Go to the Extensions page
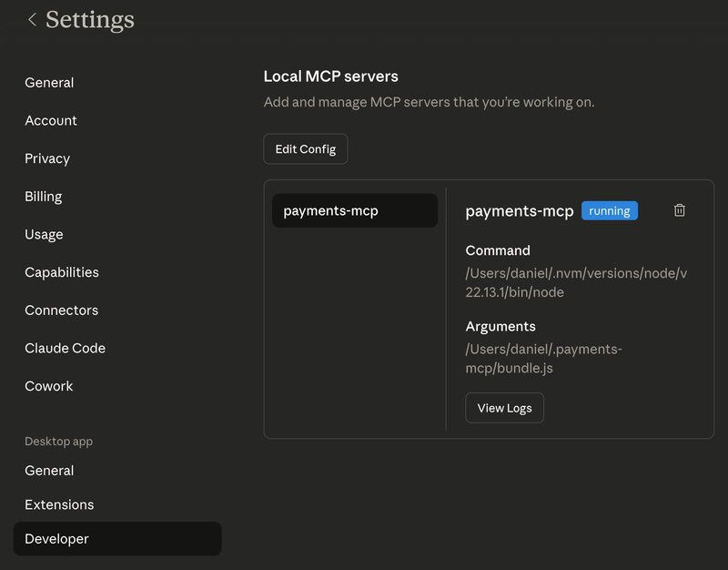This screenshot has width=728, height=570. click(x=59, y=504)
